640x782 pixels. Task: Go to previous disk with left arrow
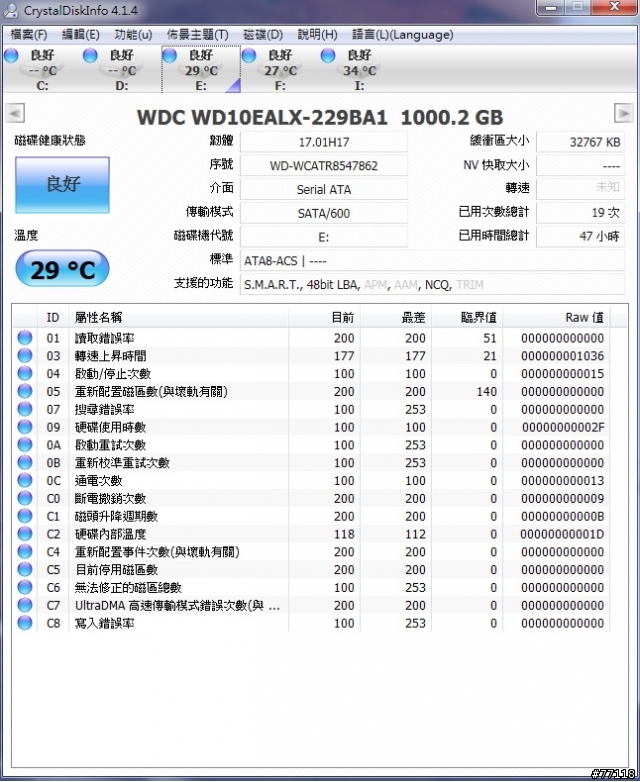pyautogui.click(x=15, y=113)
